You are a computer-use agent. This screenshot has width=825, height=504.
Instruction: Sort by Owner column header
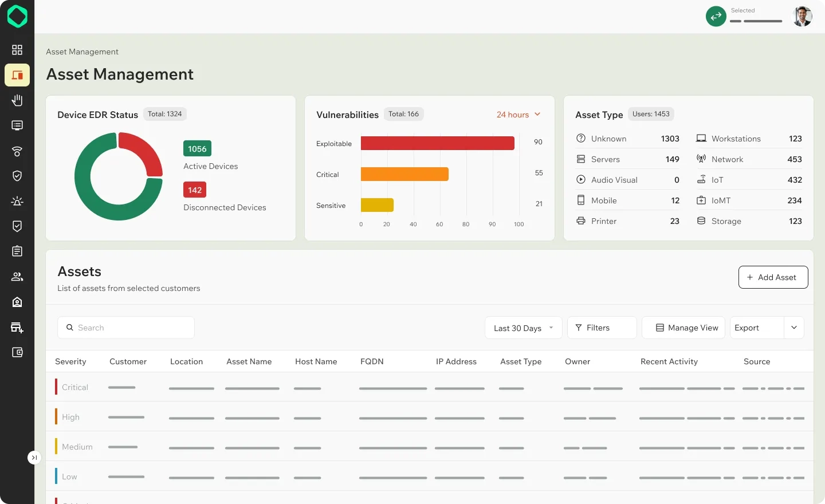[x=577, y=361]
